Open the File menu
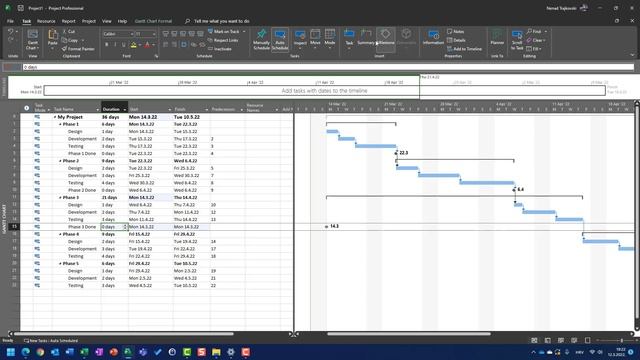Image resolution: width=640 pixels, height=360 pixels. click(10, 21)
